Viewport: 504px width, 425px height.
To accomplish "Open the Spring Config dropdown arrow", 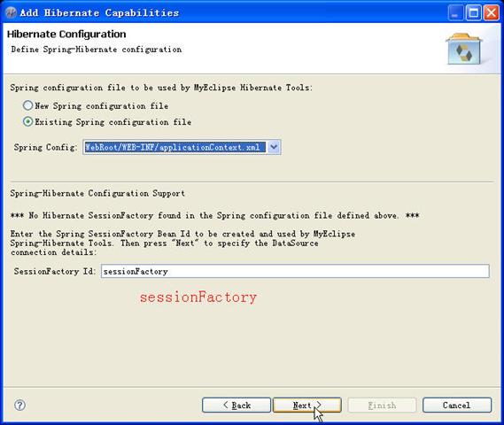I will coord(274,147).
